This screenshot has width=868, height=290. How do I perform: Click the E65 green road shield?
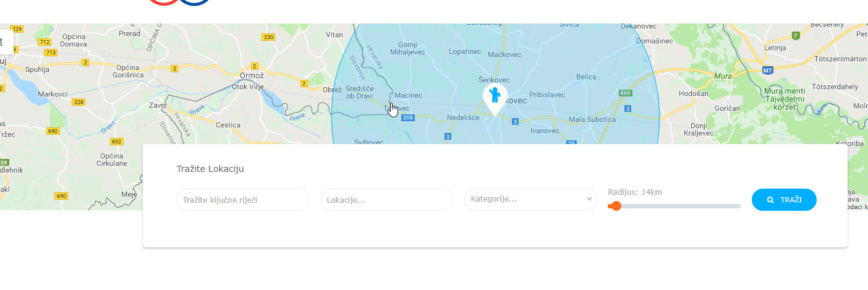coord(625,93)
